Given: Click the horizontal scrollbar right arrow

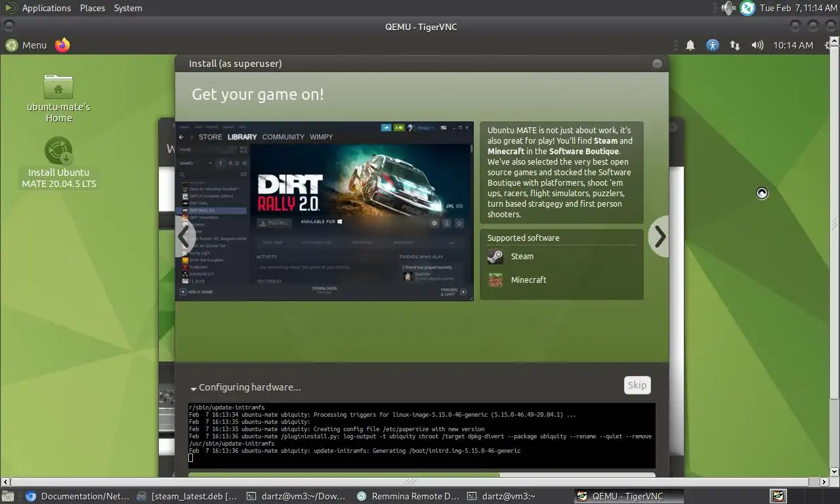Looking at the screenshot, I should click(826, 482).
